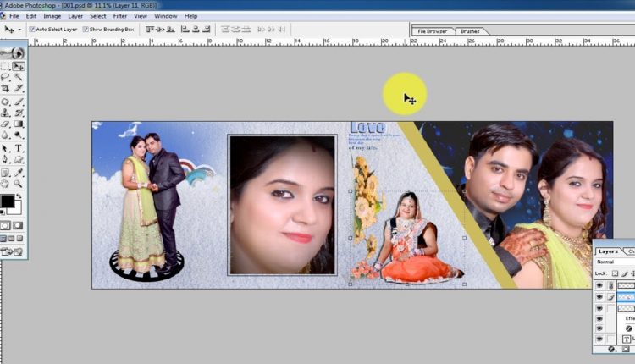The width and height of the screenshot is (635, 364).
Task: Select the Eyedropper tool
Action: 19,173
